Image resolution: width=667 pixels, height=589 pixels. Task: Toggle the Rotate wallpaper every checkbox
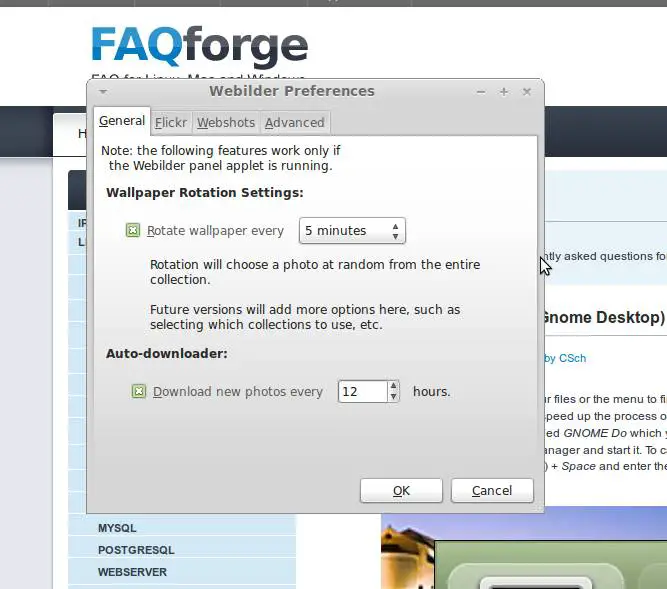click(133, 230)
